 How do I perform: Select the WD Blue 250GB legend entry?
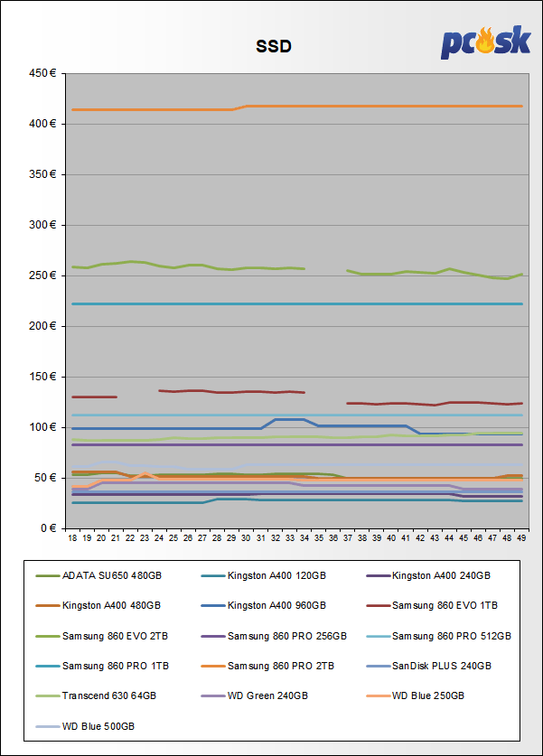point(416,696)
